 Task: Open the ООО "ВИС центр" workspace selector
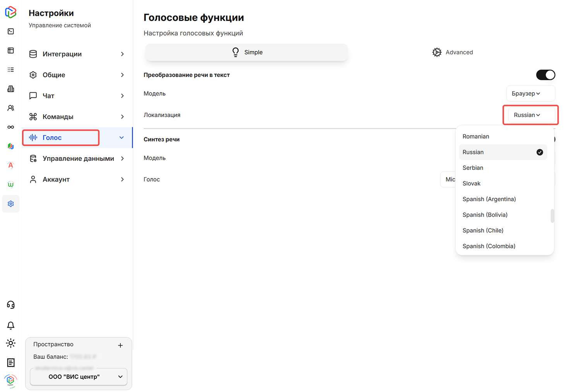[79, 377]
